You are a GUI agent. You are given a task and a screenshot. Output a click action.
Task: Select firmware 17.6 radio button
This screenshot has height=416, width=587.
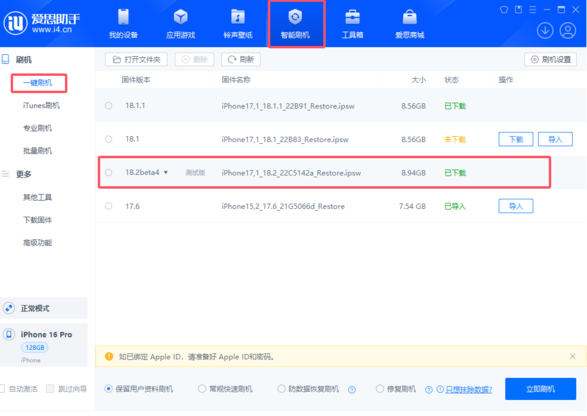109,206
